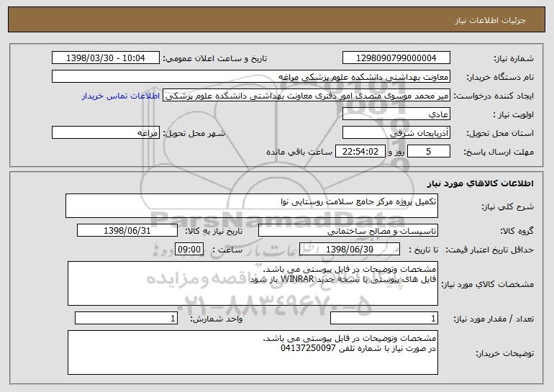
Task: Click the request creator name field
Action: tap(306, 96)
